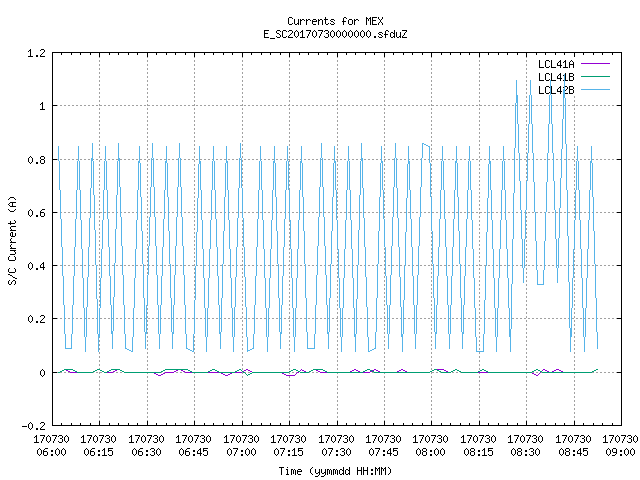This screenshot has height=480, width=640.
Task: Select the filename E_SC20170730000000.sfduZ subtitle
Action: pos(335,34)
